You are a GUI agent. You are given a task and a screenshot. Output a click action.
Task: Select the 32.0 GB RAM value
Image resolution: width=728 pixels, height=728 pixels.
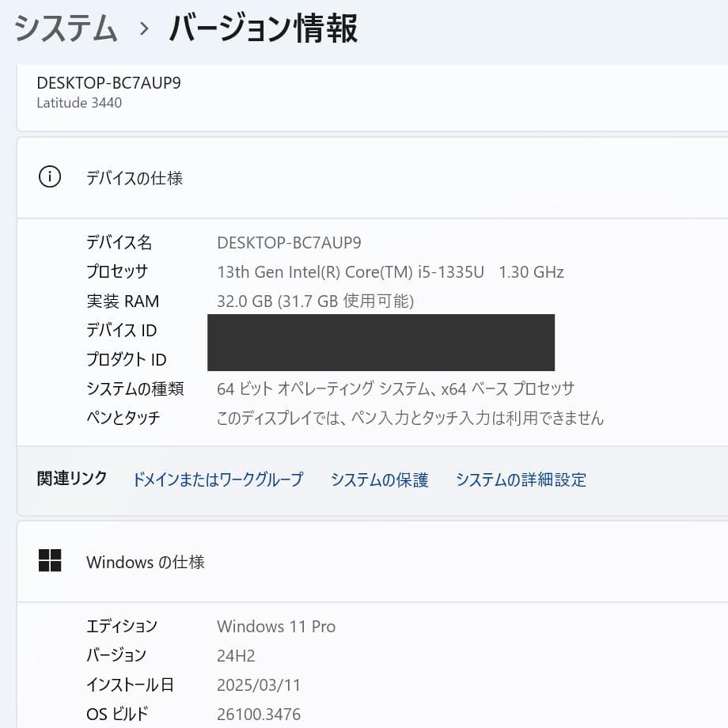(315, 301)
